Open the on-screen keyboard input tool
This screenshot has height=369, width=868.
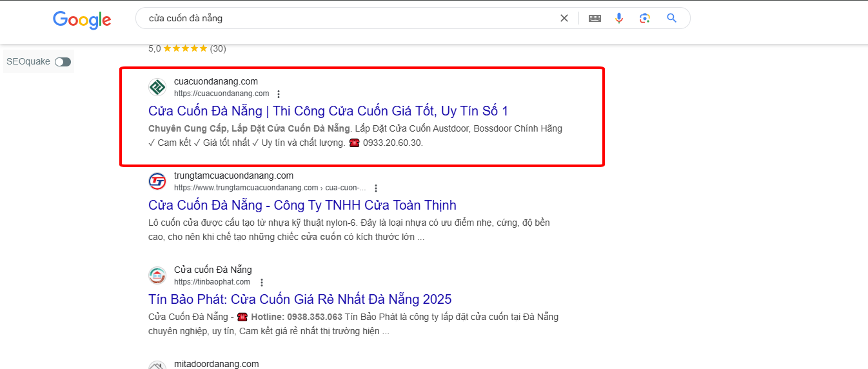595,18
